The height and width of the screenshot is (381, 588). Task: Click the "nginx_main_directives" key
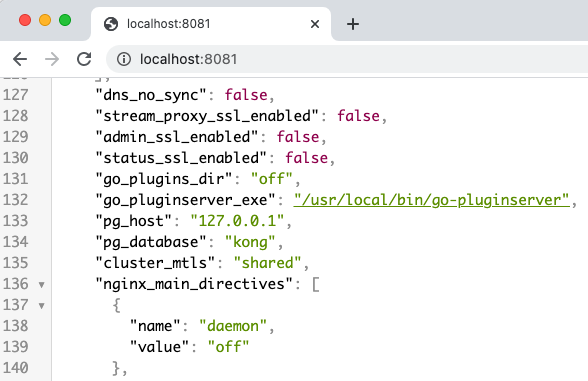(x=194, y=284)
